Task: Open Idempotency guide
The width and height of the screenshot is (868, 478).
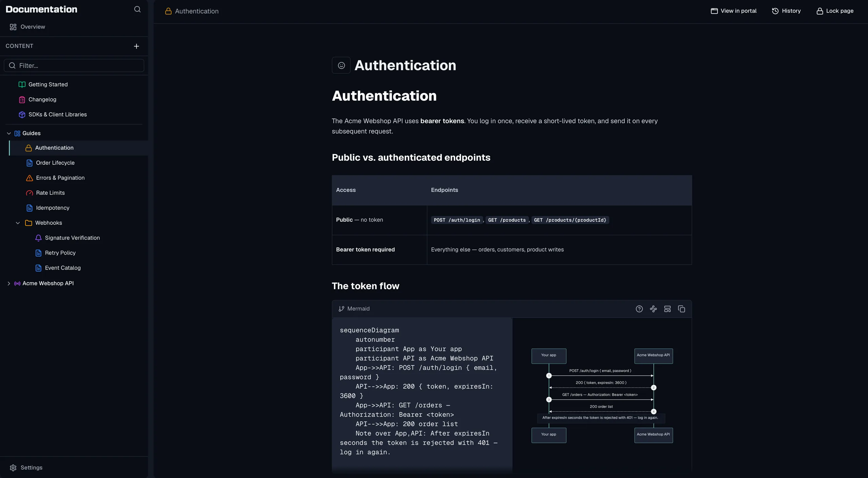Action: click(x=53, y=208)
